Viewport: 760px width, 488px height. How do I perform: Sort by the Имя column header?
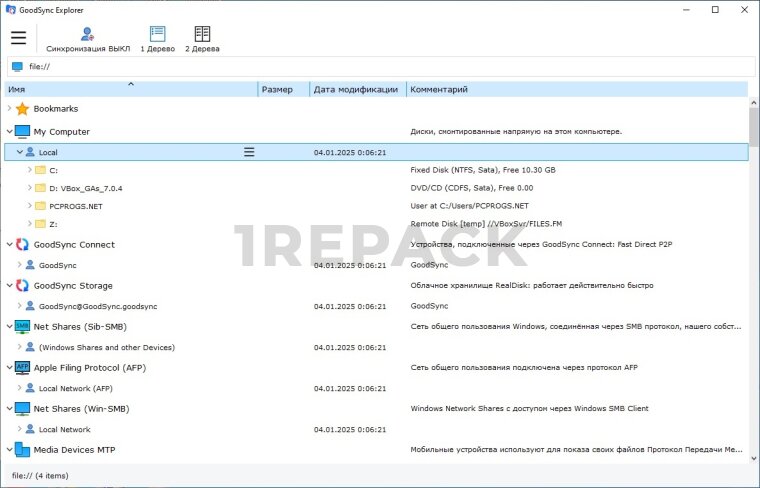130,90
